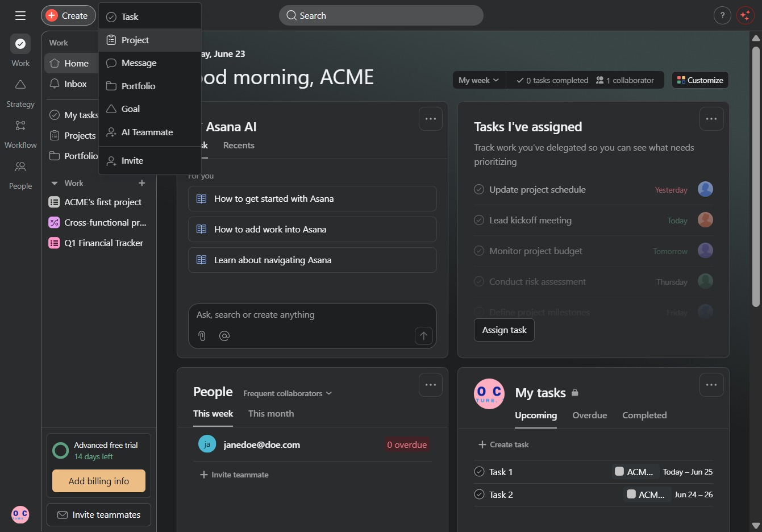The image size is (762, 532).
Task: Open the Asana AI sparkle icon
Action: (745, 15)
